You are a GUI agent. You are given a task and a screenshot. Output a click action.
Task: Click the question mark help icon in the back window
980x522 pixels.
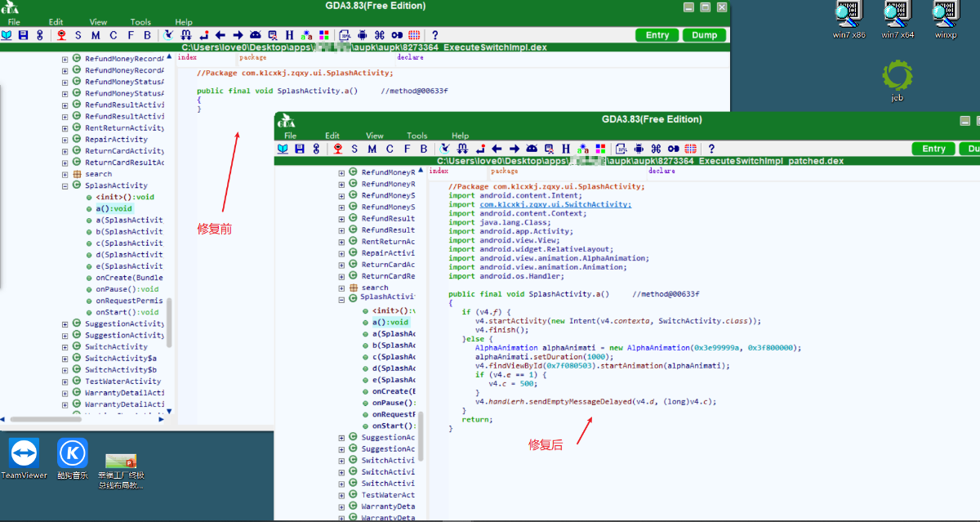pos(434,35)
